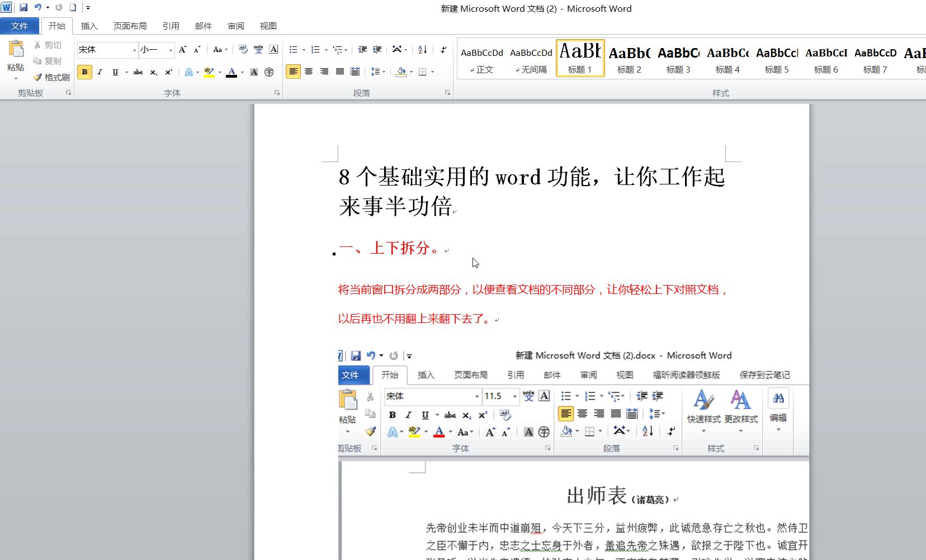Toggle italic formatting on selected text

coord(100,72)
